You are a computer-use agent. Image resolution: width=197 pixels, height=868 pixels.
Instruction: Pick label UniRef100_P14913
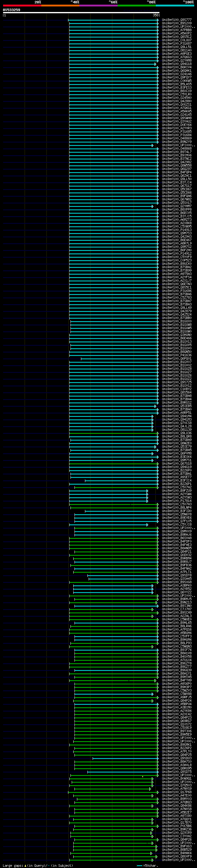point(177,230)
